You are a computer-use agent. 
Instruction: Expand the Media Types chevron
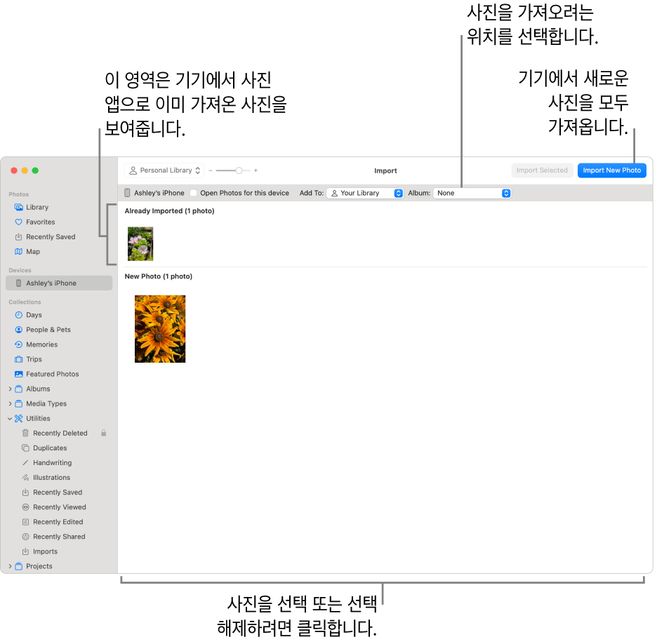coord(10,405)
